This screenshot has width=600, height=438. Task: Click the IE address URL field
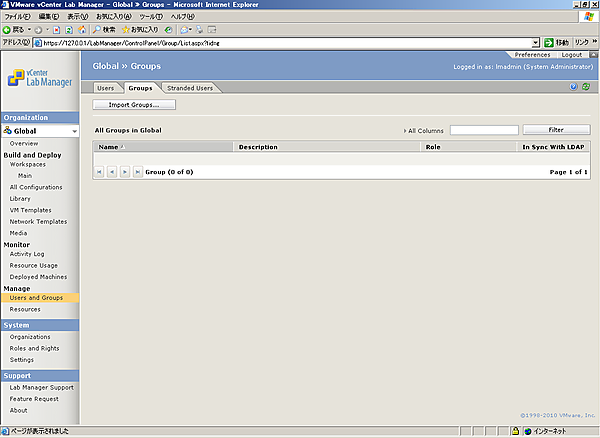coord(286,43)
